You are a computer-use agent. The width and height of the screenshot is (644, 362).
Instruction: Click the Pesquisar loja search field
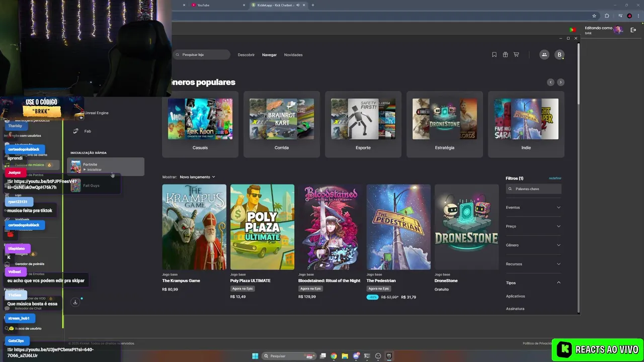(201, 55)
